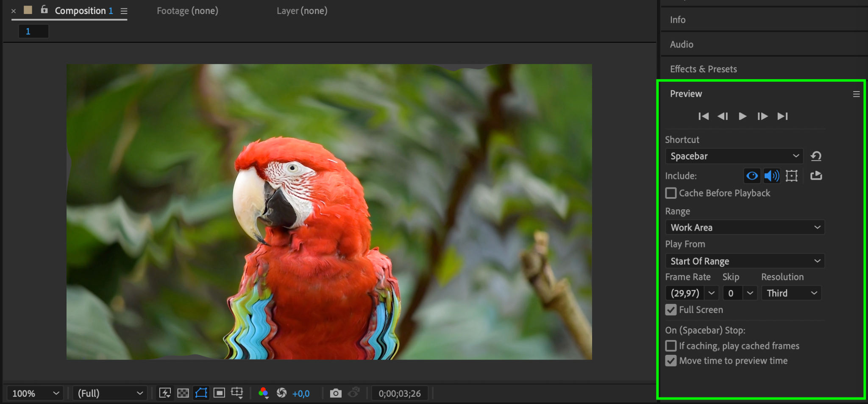
Task: Switch to the Footage (none) tab
Action: 187,11
